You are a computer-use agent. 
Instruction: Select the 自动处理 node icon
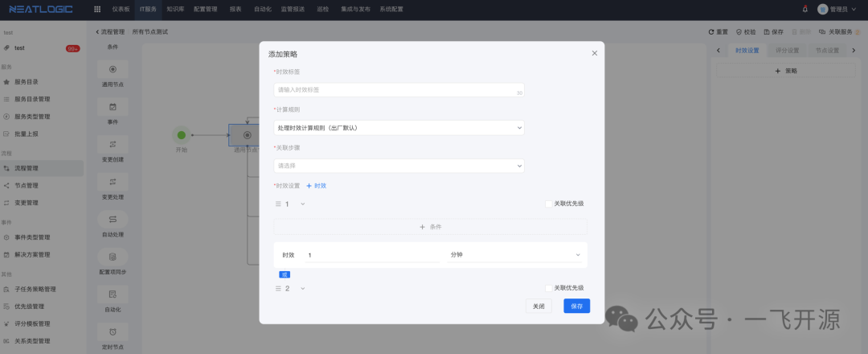point(113,220)
